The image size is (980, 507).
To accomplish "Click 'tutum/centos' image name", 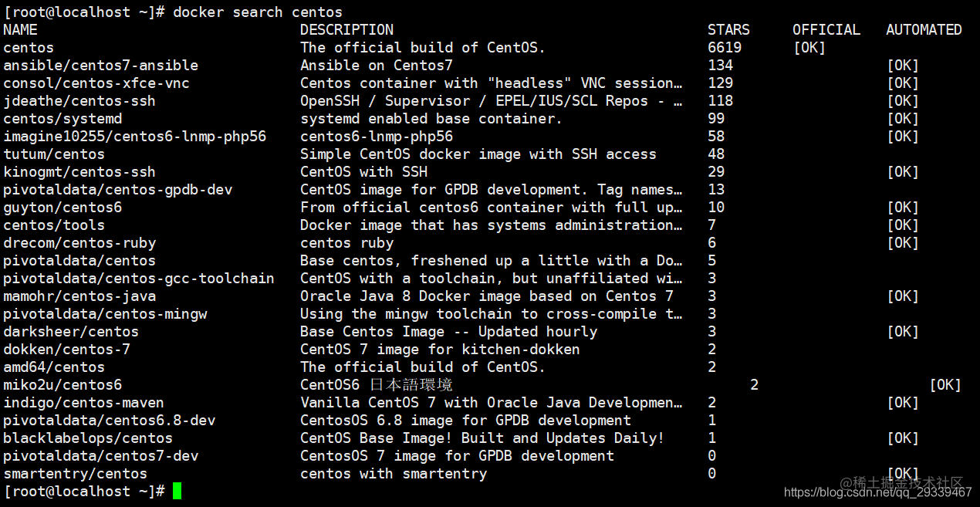I will point(54,154).
